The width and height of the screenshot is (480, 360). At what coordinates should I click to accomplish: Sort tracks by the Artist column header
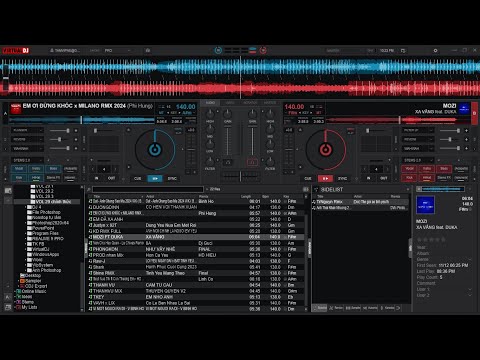click(151, 197)
